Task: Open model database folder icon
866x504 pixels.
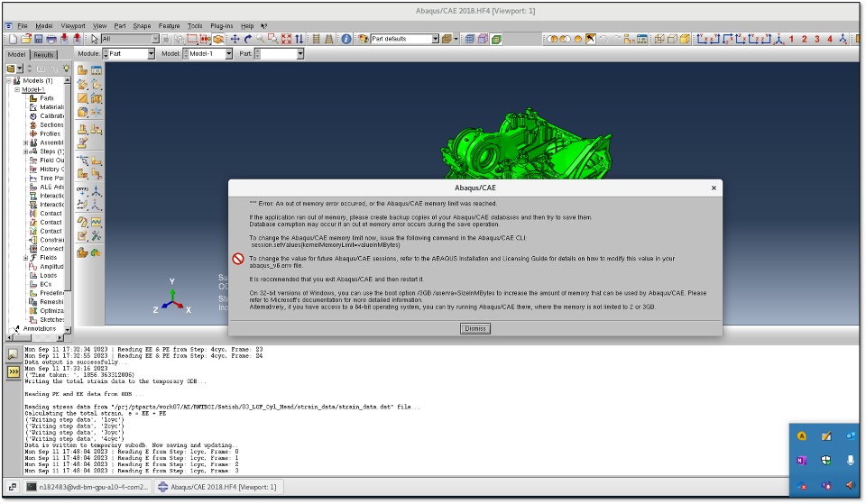Action: 25,39
